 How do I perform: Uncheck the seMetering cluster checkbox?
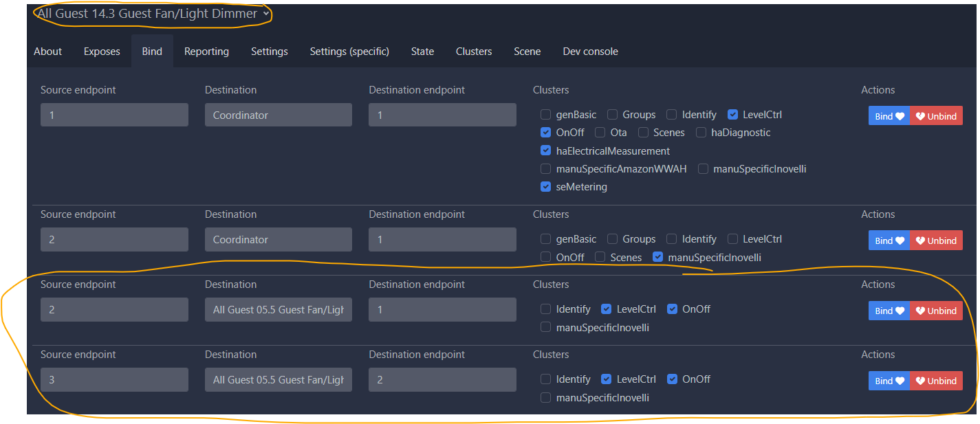point(545,187)
